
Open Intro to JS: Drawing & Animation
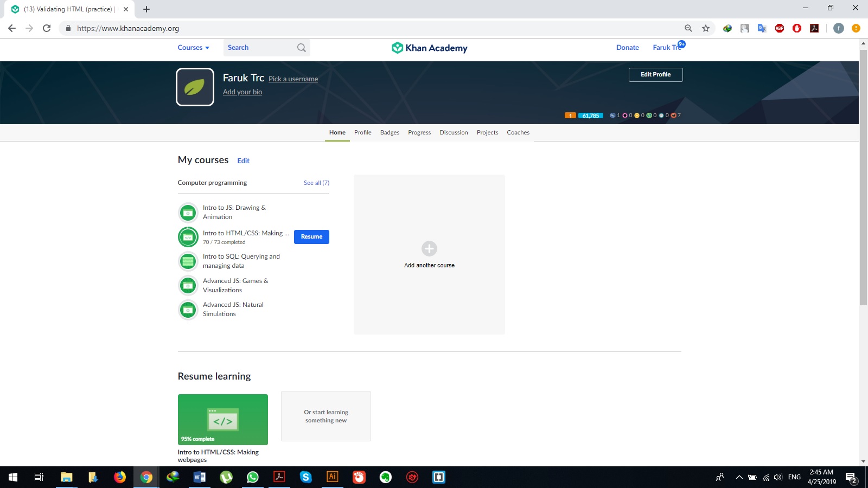(234, 212)
